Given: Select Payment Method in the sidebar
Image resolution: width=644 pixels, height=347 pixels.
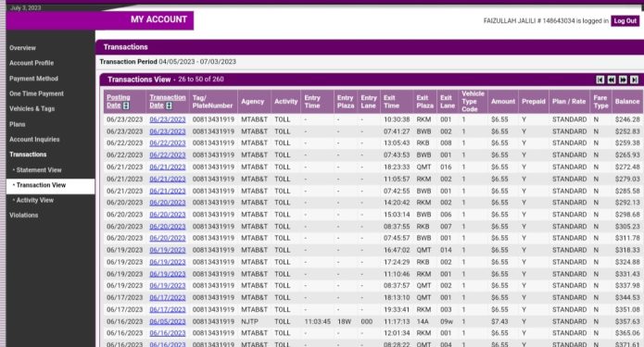Looking at the screenshot, I should (33, 79).
